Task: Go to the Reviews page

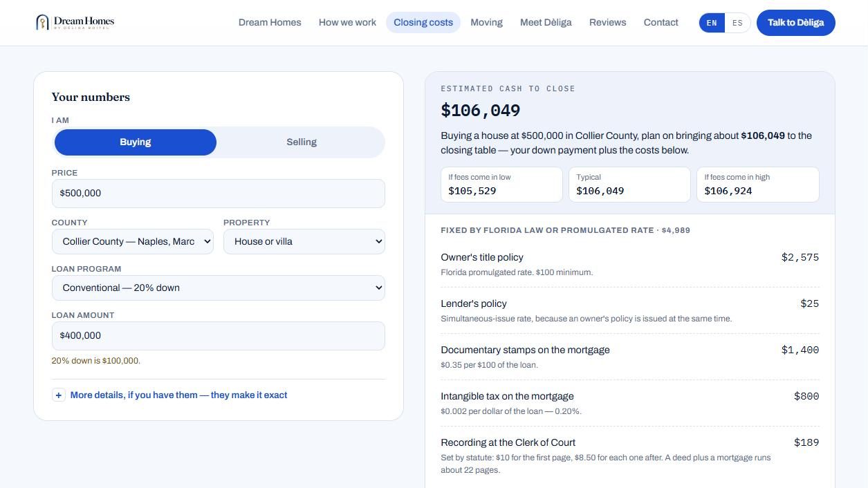Action: click(608, 23)
